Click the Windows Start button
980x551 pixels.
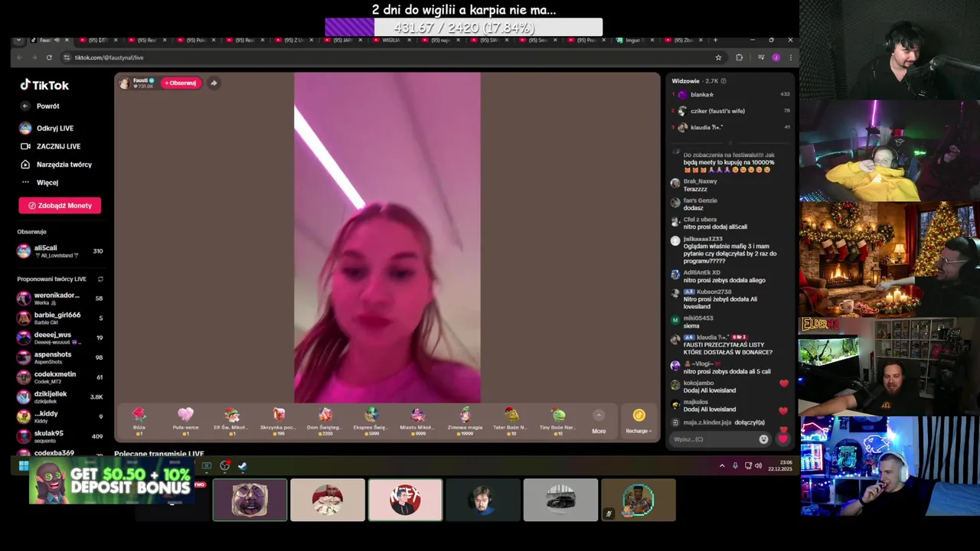tap(23, 466)
